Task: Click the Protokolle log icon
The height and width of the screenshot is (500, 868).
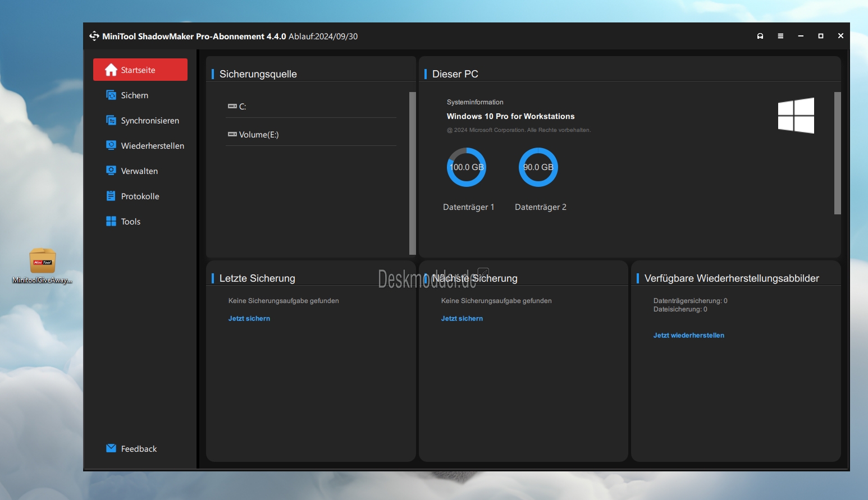Action: click(x=111, y=196)
